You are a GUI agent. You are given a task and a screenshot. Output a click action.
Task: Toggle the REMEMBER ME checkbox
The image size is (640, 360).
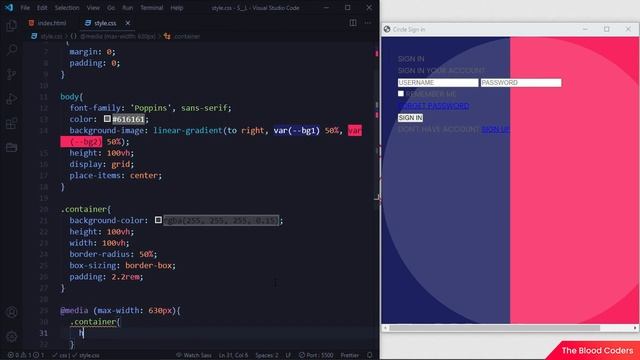[401, 93]
